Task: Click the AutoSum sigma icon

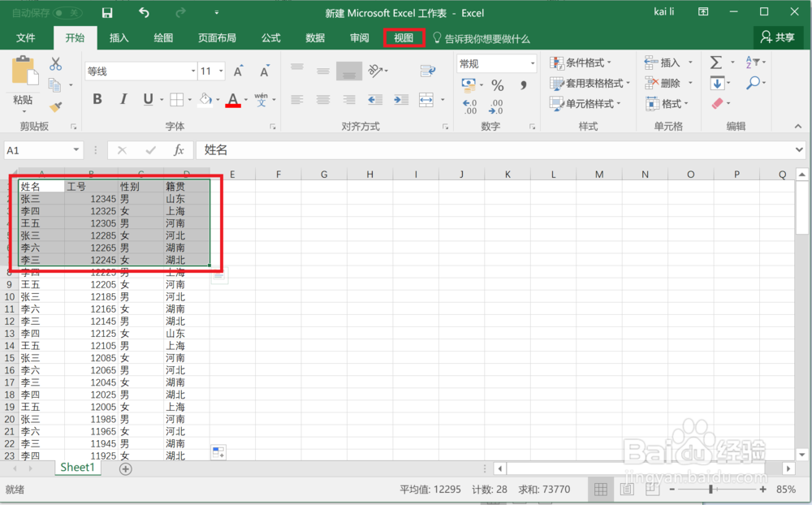Action: [x=715, y=63]
